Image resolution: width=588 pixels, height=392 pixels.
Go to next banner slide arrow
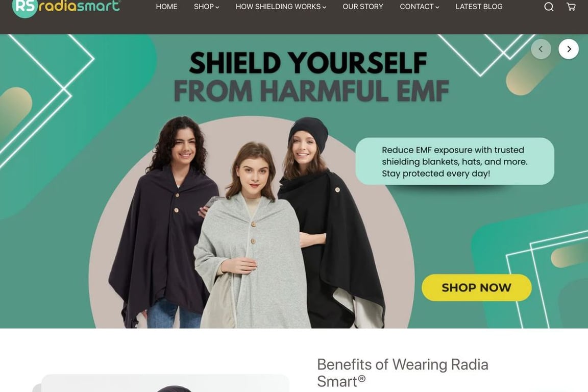(x=569, y=49)
